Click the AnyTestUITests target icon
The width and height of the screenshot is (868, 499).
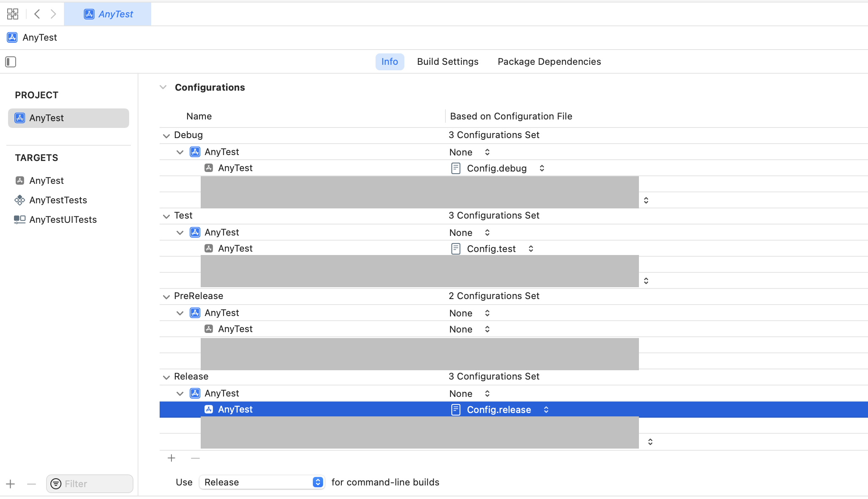19,219
